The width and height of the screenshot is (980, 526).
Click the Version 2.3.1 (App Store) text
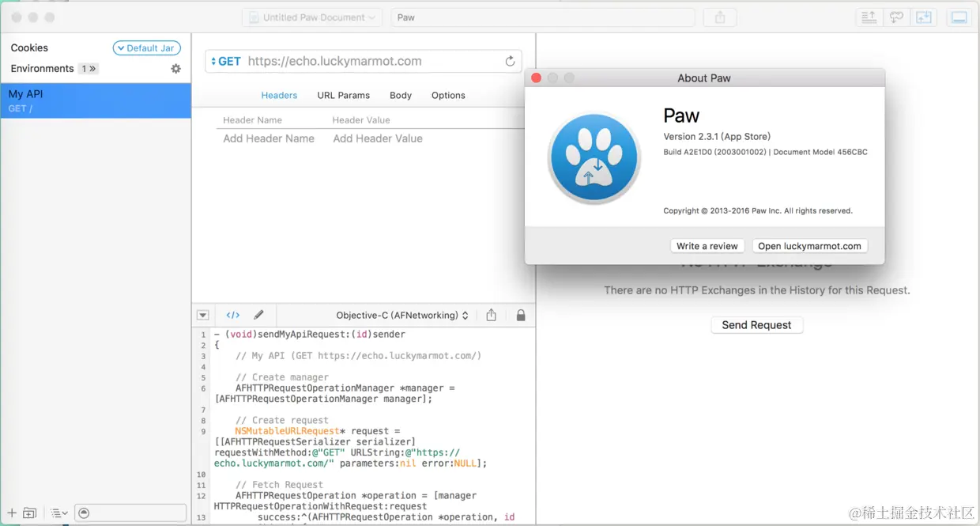pyautogui.click(x=717, y=137)
